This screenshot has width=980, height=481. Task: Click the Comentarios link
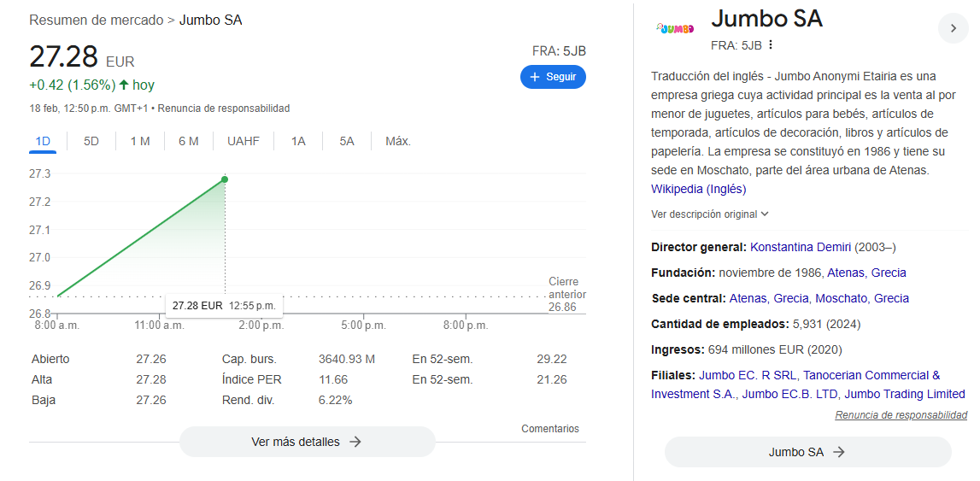pyautogui.click(x=550, y=429)
